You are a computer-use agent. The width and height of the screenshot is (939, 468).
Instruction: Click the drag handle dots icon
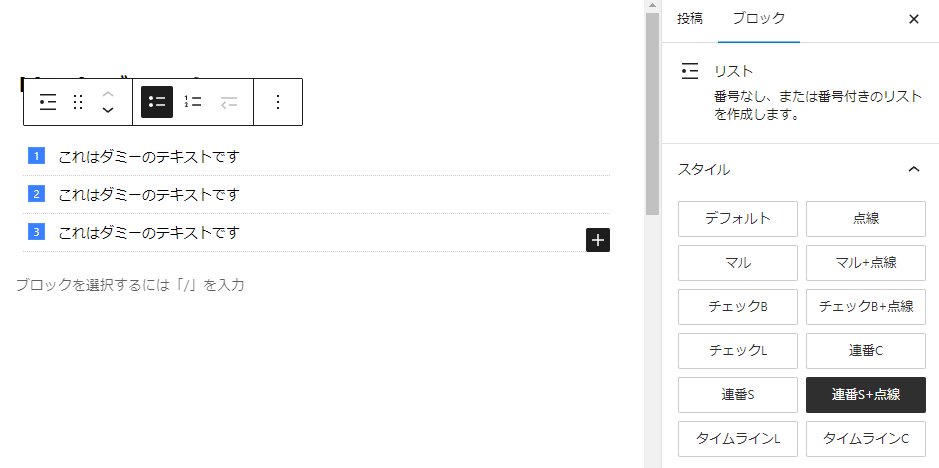(77, 102)
